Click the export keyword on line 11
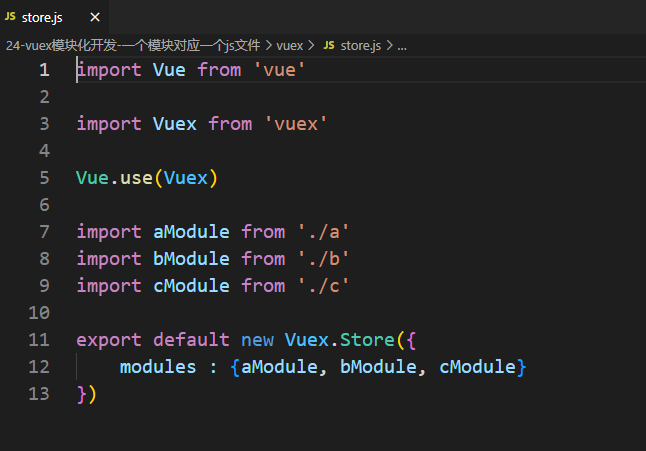The height and width of the screenshot is (451, 646). [109, 341]
